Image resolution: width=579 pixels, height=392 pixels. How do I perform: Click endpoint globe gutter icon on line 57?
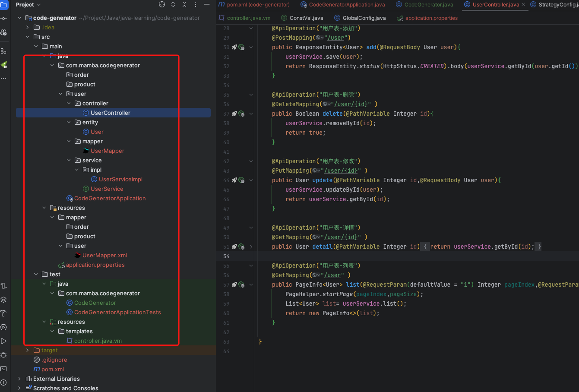point(241,285)
